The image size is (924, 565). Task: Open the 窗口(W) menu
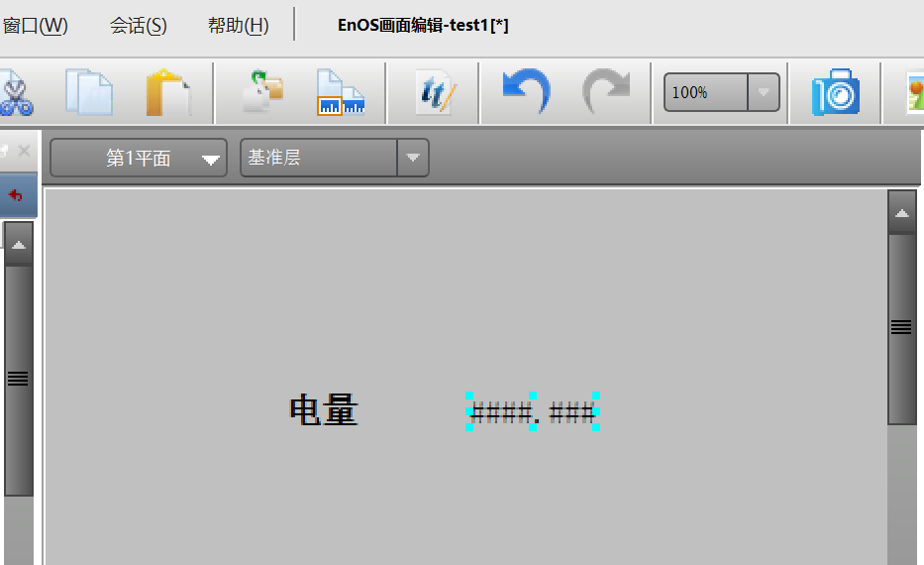35,26
